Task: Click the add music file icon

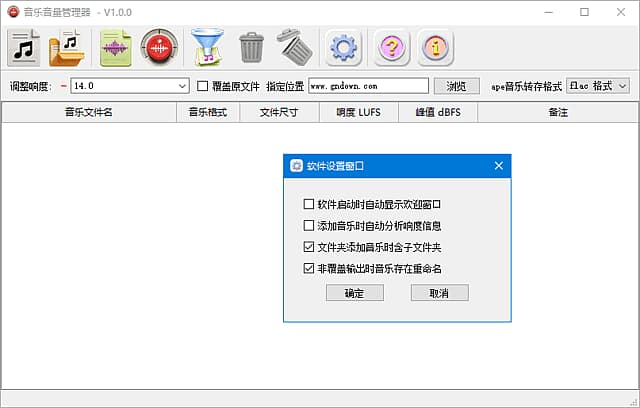Action: tap(24, 48)
